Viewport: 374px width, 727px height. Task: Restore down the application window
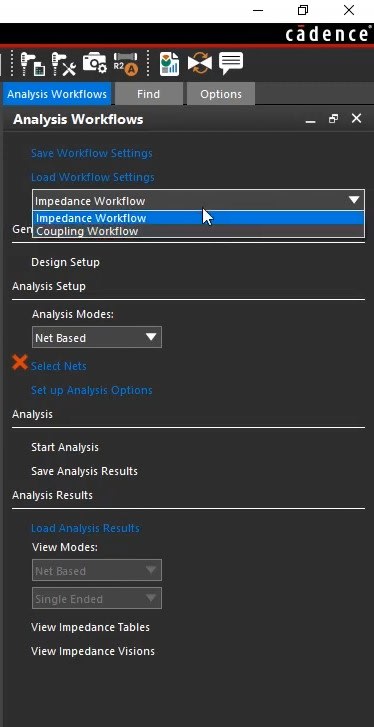tap(303, 10)
